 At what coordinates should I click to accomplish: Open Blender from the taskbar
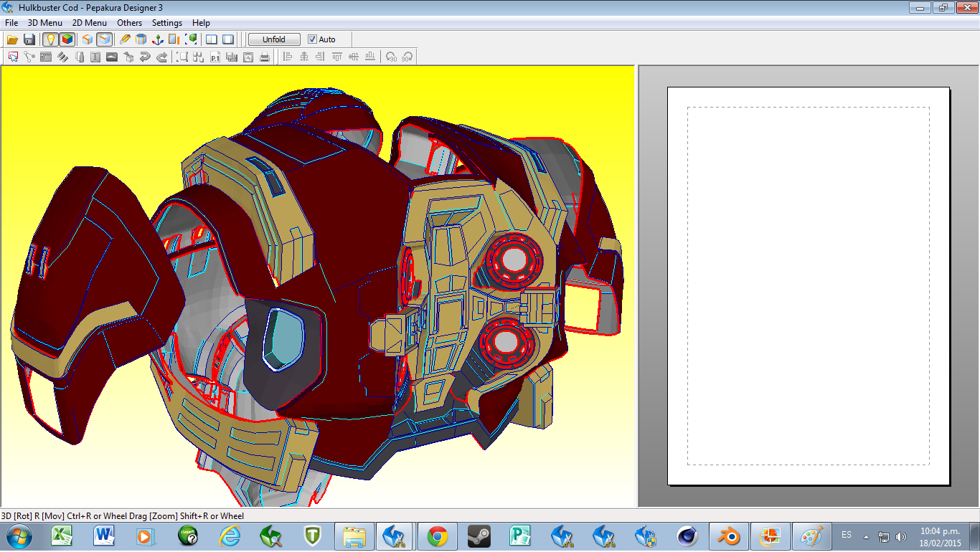[730, 536]
